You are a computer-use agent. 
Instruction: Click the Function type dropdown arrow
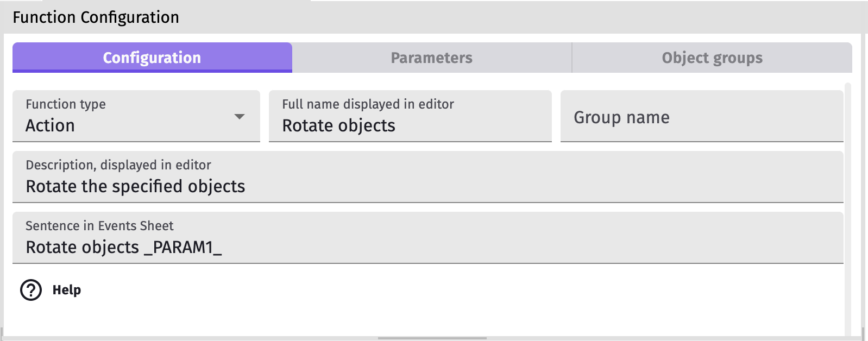click(x=239, y=117)
